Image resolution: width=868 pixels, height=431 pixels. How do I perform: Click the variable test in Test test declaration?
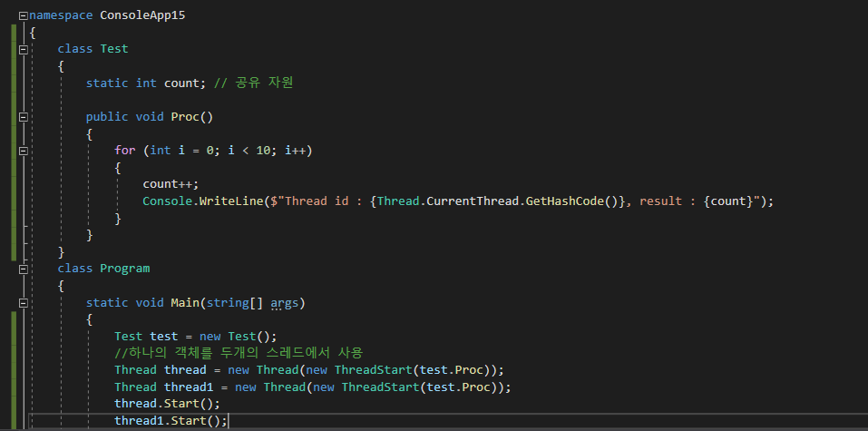click(164, 337)
